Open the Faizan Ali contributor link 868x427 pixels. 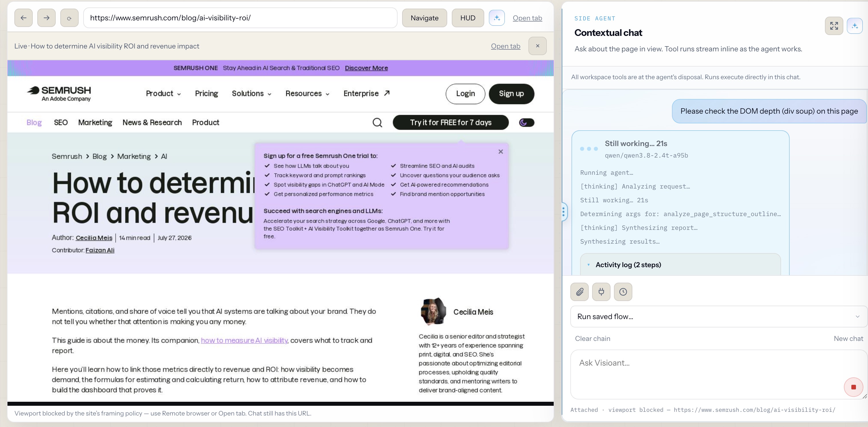coord(100,250)
